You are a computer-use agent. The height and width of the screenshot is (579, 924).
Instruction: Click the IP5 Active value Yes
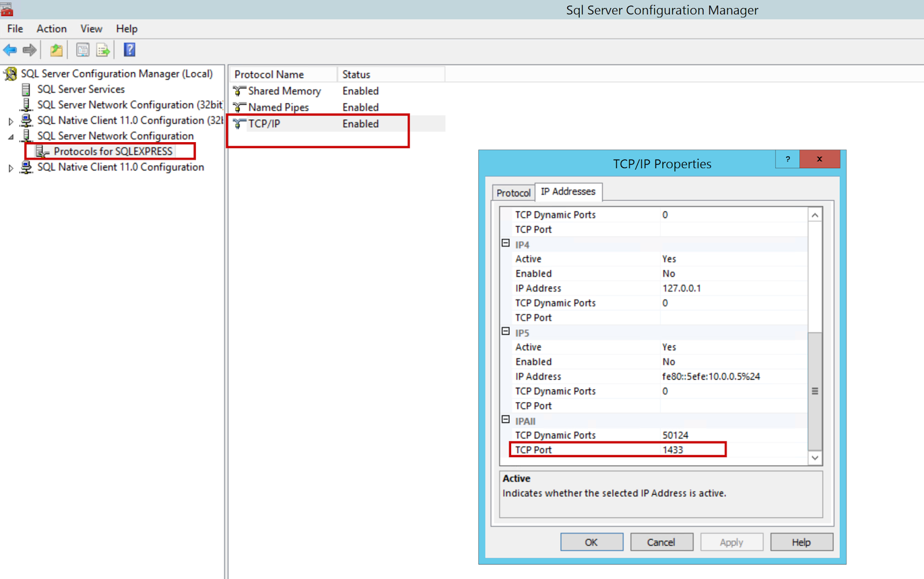click(669, 347)
